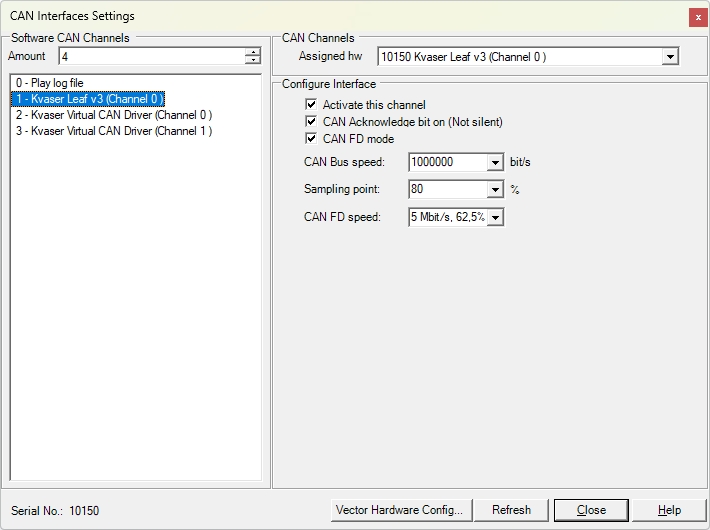Viewport: 710px width, 530px height.
Task: Expand the Sampling point dropdown
Action: pos(495,189)
